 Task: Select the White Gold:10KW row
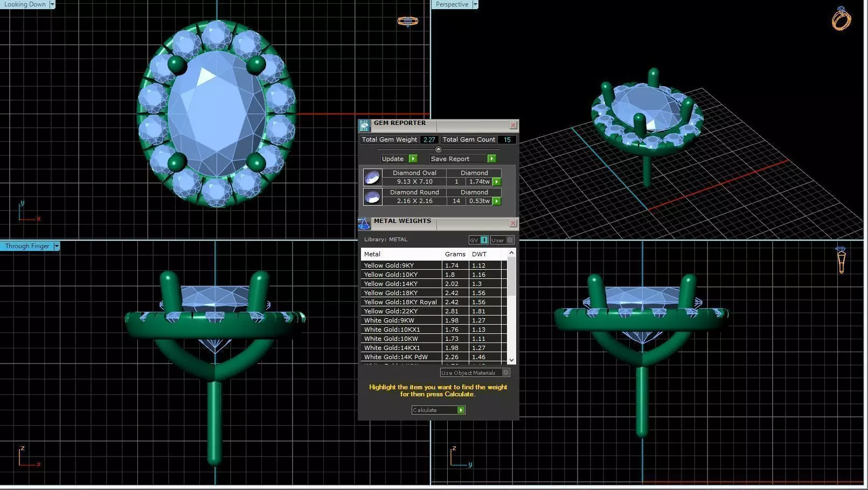tap(434, 339)
